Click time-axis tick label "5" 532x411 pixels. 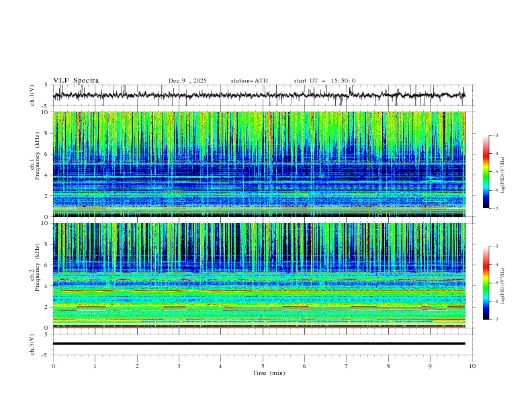263,366
